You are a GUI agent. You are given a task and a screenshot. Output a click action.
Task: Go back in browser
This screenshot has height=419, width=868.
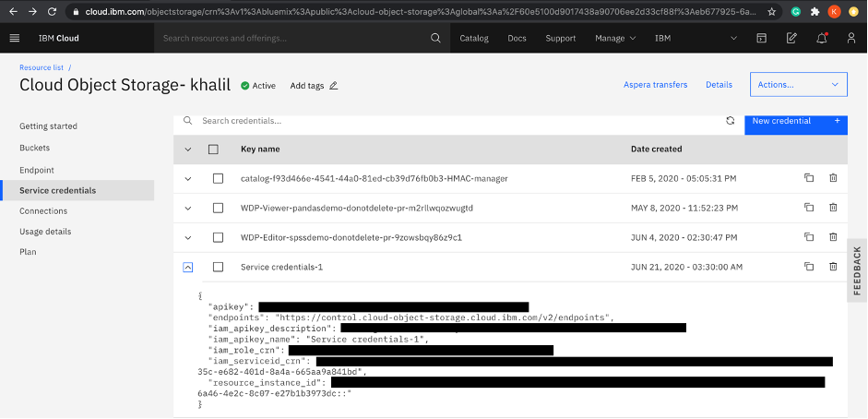pos(13,11)
